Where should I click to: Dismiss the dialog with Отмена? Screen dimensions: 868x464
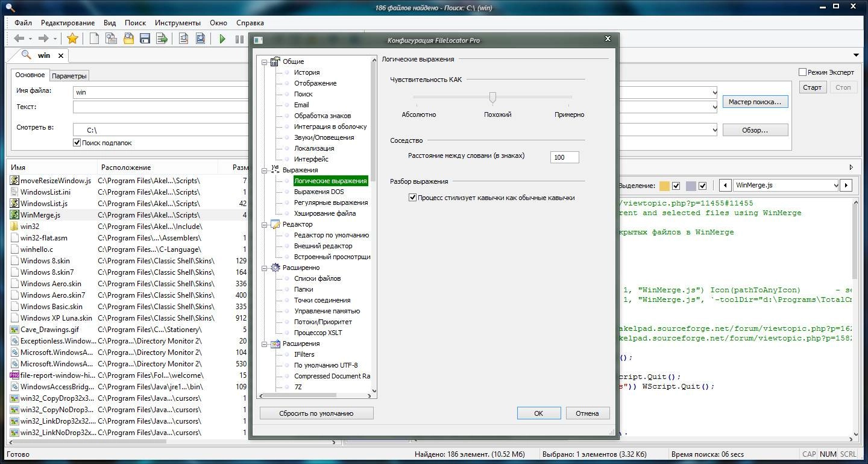pos(587,413)
